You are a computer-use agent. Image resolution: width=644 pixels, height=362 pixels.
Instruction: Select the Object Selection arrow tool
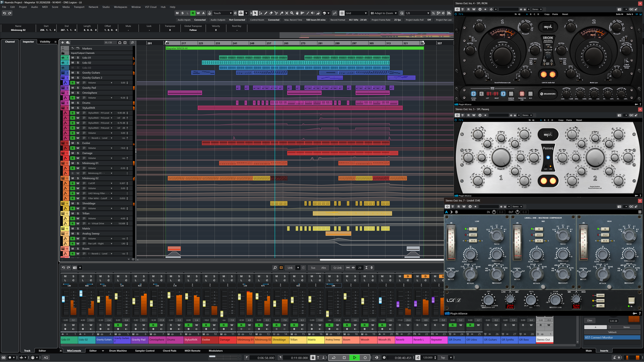pos(255,13)
